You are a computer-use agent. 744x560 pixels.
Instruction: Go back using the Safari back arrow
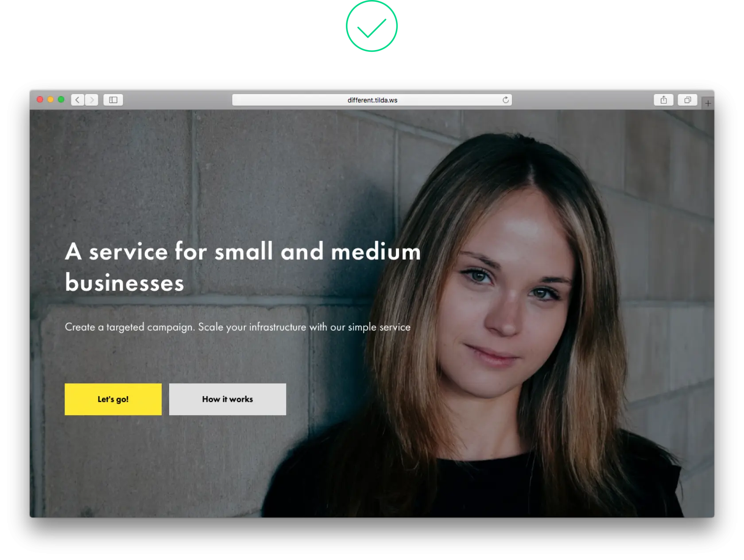pyautogui.click(x=77, y=100)
